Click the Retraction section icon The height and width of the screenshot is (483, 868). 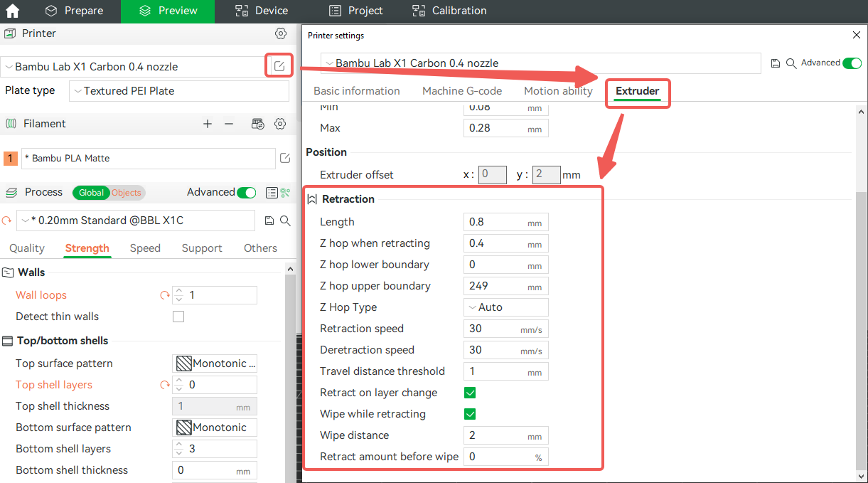312,199
